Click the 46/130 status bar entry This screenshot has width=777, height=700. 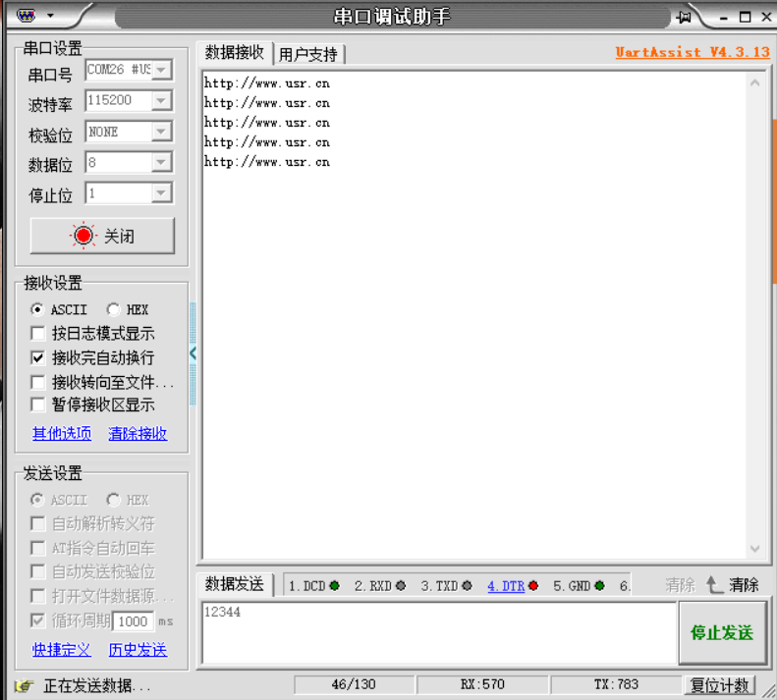[354, 684]
